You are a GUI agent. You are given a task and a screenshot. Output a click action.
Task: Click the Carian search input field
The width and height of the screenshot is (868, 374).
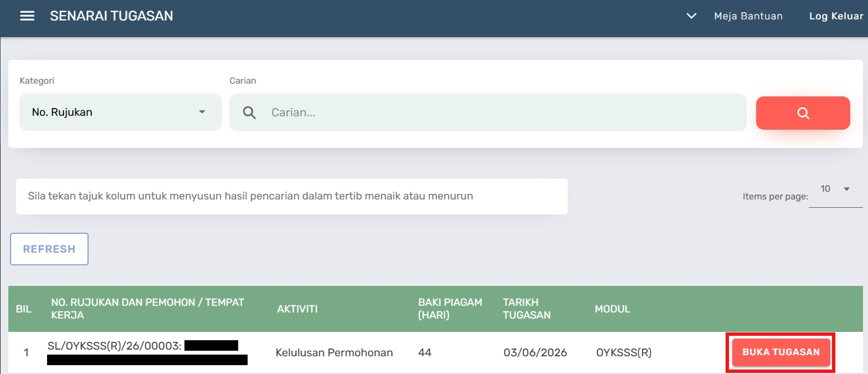487,112
